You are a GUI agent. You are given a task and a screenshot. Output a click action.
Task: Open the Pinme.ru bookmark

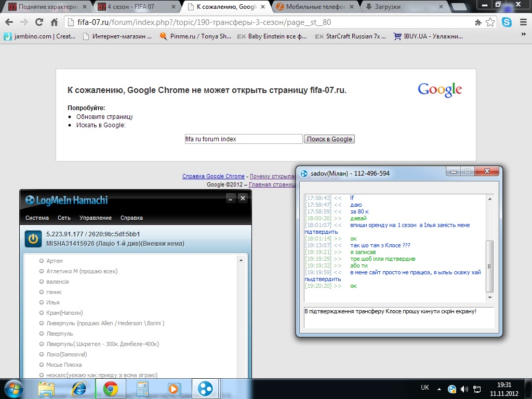pyautogui.click(x=195, y=36)
